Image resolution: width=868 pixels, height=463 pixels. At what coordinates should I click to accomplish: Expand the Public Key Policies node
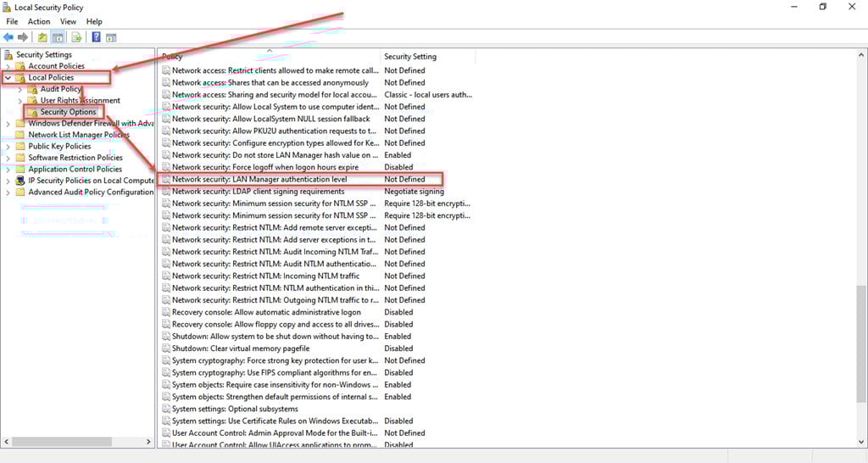[x=8, y=146]
